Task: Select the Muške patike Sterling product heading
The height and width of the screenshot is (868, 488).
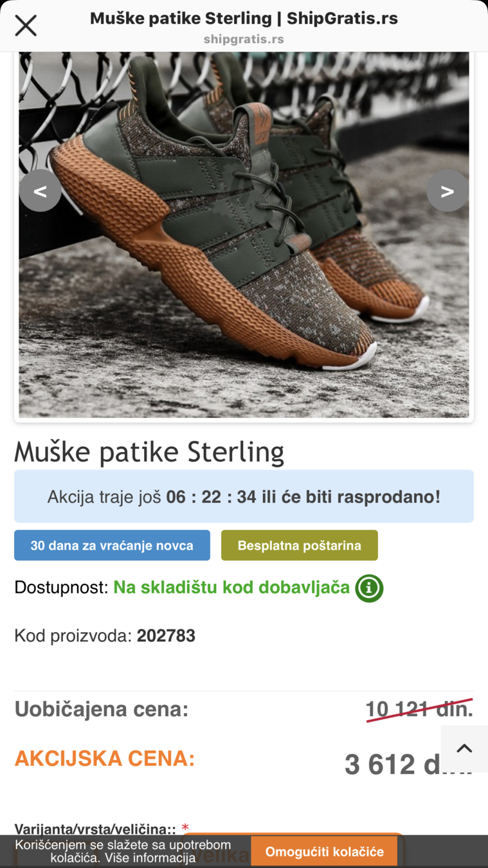Action: pyautogui.click(x=149, y=452)
